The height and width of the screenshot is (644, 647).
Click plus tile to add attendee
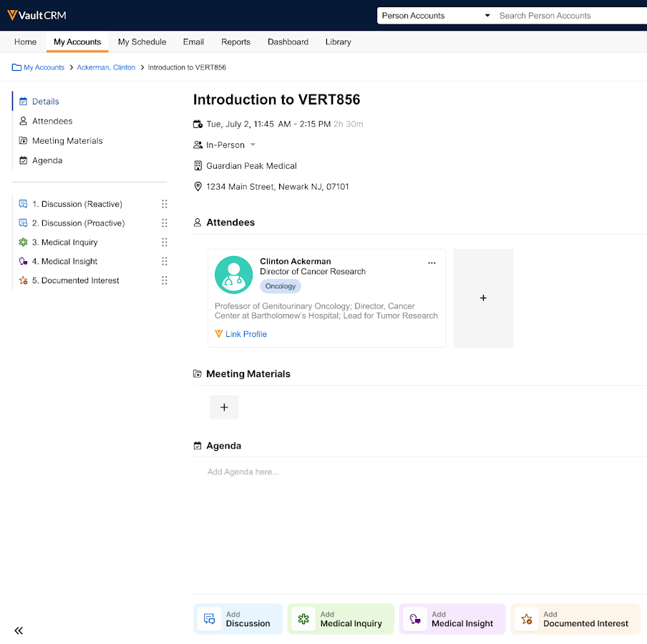[483, 298]
